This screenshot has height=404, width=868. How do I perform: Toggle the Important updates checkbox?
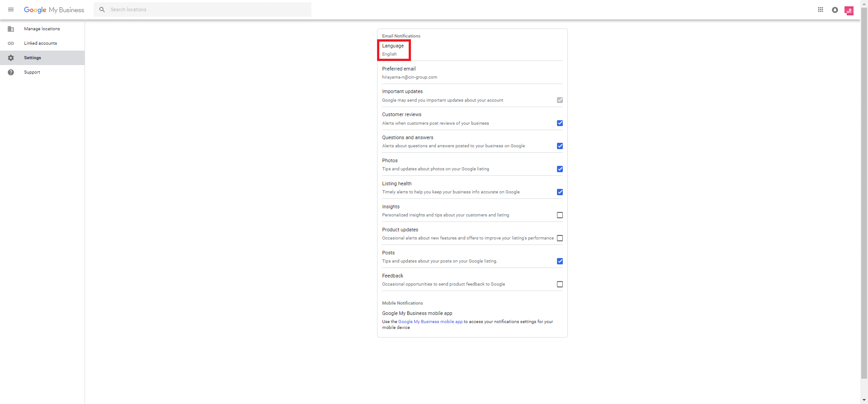coord(560,100)
